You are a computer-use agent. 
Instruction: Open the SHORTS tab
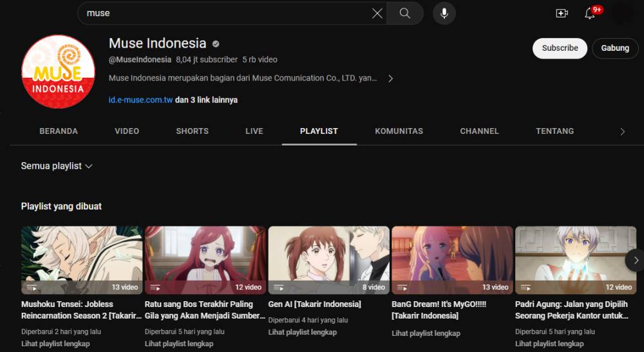click(192, 131)
